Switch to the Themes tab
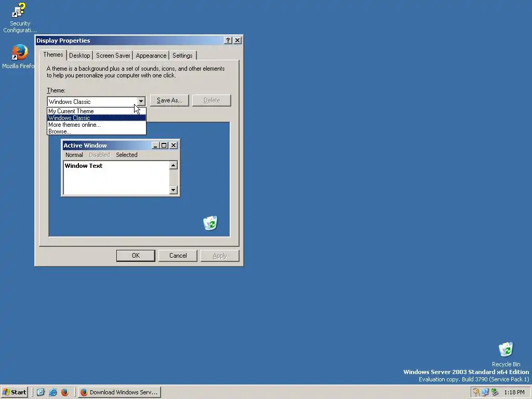 [53, 55]
